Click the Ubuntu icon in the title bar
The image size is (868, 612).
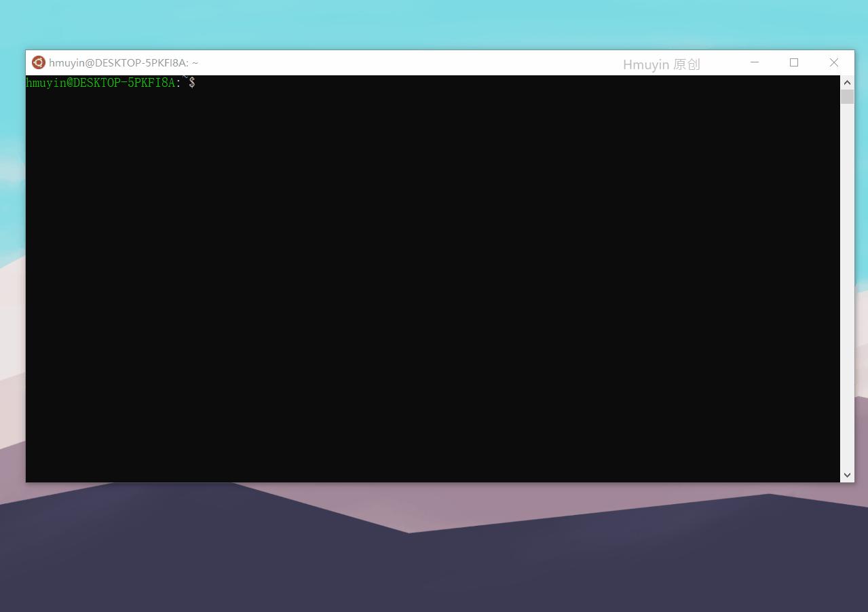tap(39, 62)
